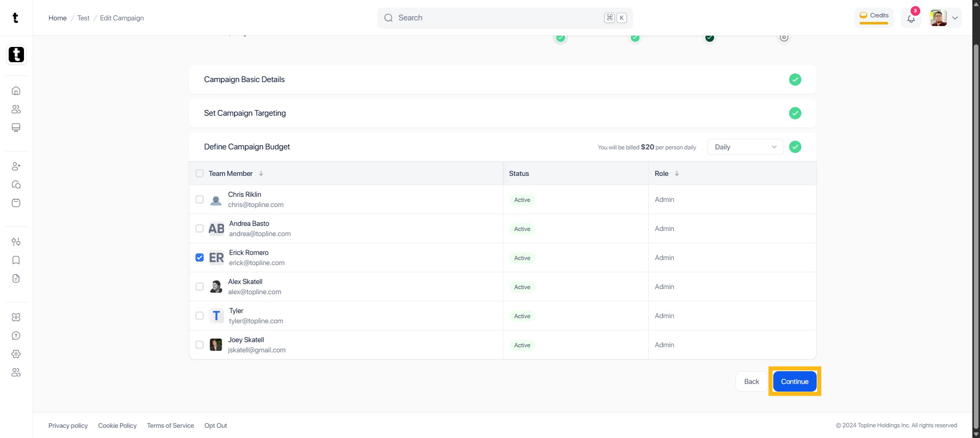Viewport: 980px width, 438px height.
Task: Click the ER avatar of Erick Romero
Action: click(216, 258)
